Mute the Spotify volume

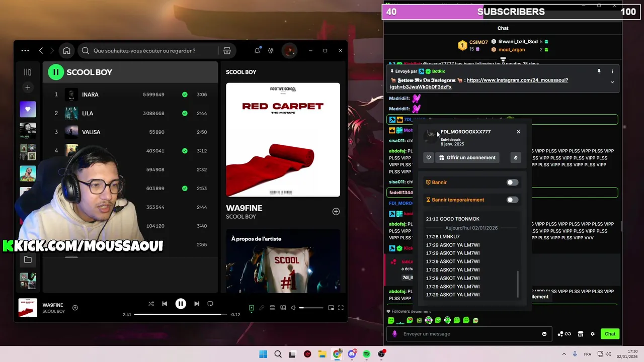[293, 308]
